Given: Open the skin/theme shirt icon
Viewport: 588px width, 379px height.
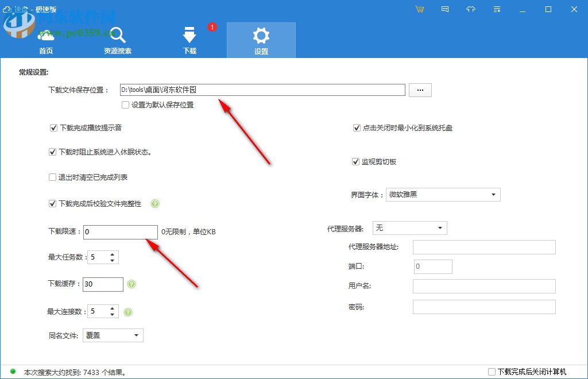Looking at the screenshot, I should [x=471, y=9].
